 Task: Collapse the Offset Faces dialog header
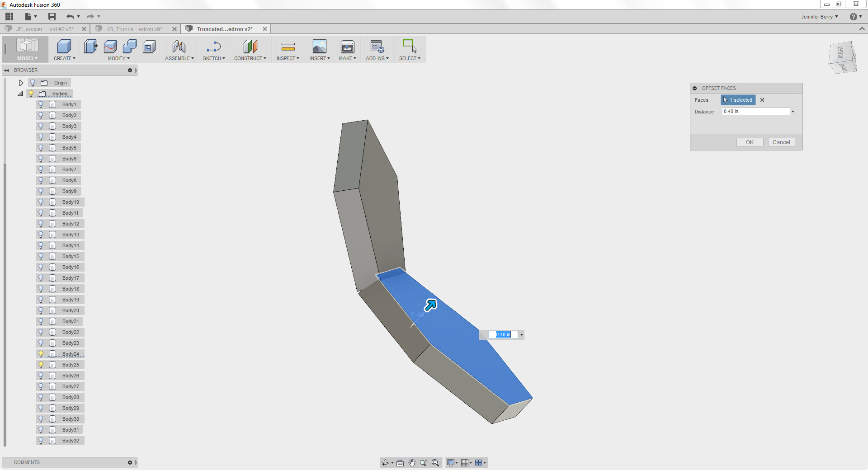(695, 88)
